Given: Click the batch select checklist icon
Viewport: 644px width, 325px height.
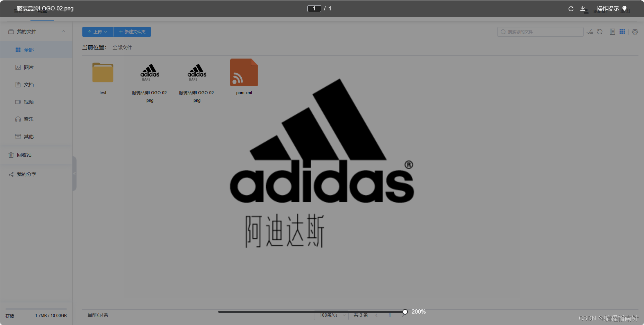Looking at the screenshot, I should (x=590, y=32).
